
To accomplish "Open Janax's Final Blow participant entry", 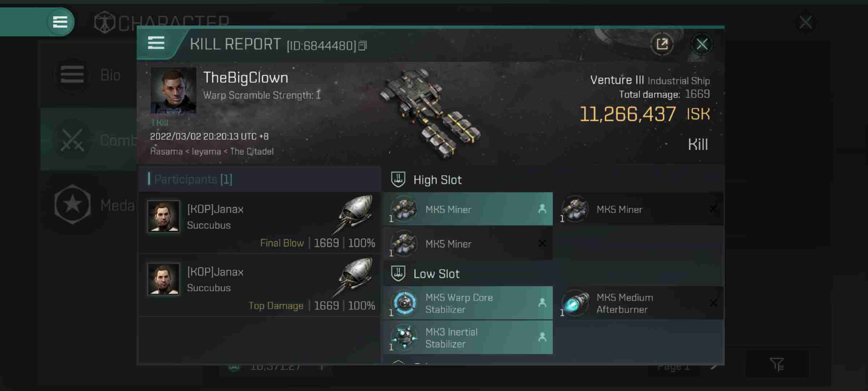I will click(x=259, y=222).
